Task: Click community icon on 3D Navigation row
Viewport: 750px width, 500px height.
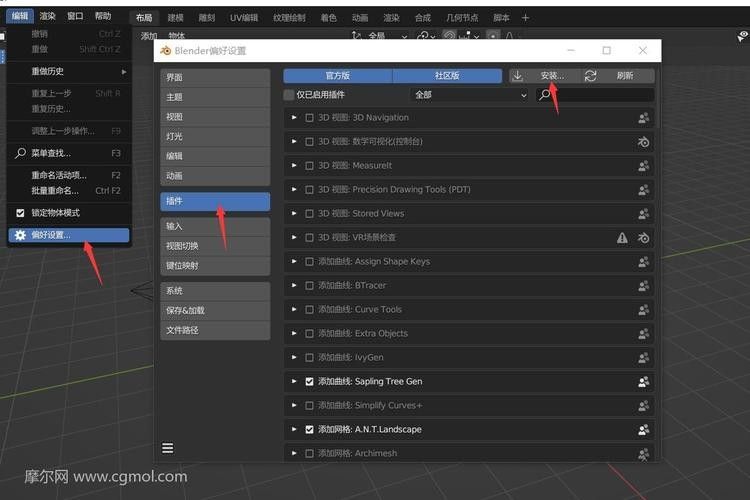Action: point(643,118)
